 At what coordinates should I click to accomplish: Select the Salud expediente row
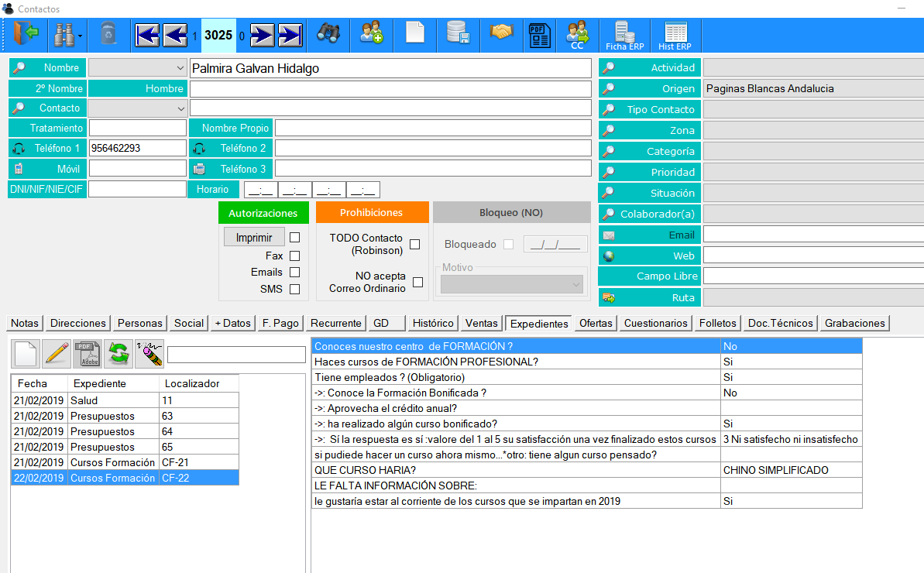pos(125,400)
